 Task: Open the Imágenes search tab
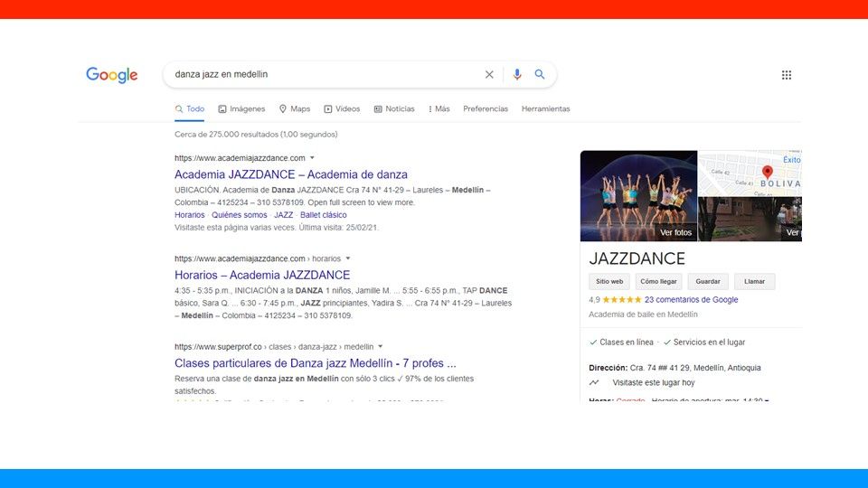241,109
